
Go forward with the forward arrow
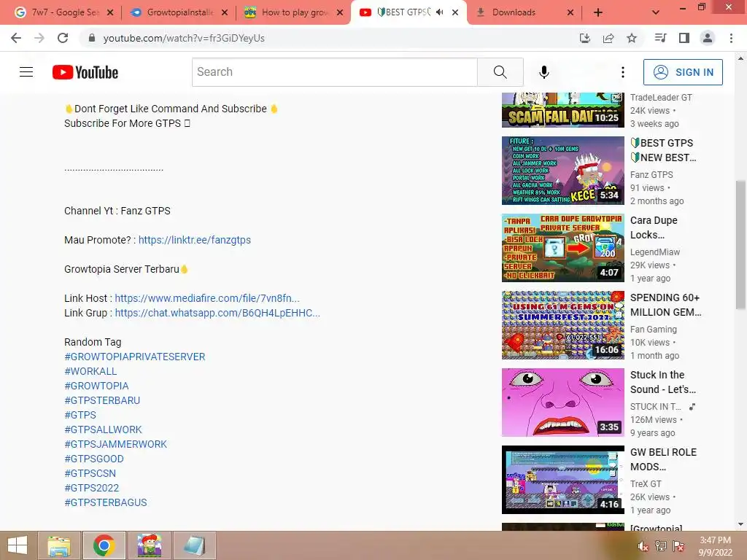tap(39, 38)
